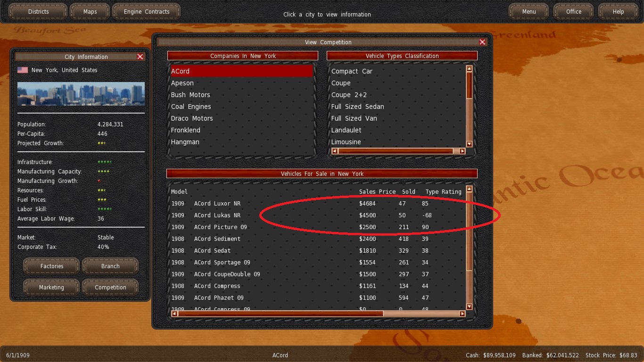Open Engine Contracts

pos(146,12)
